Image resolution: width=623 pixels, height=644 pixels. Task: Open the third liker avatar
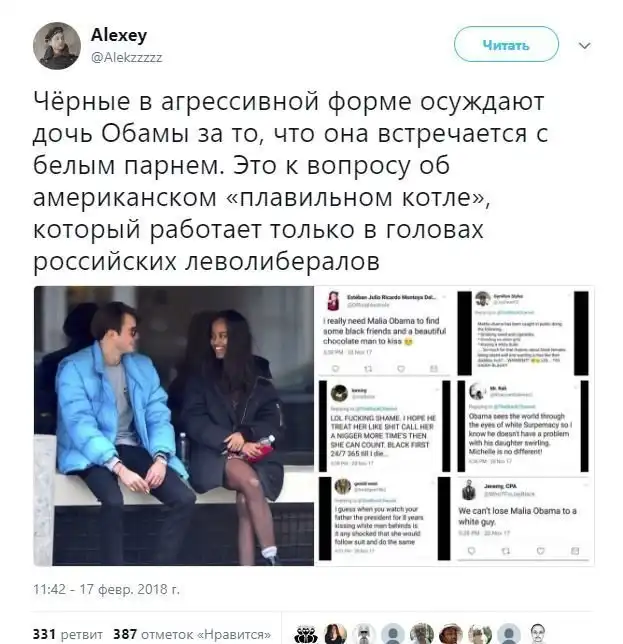pos(364,635)
